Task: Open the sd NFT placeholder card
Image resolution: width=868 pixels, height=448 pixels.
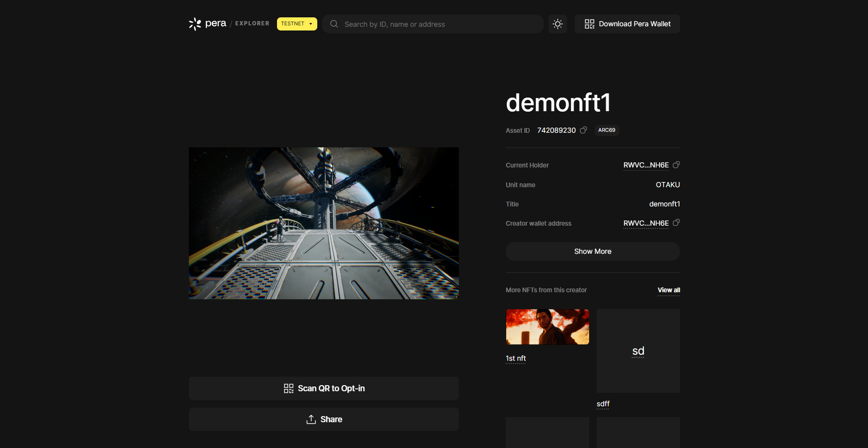Action: tap(638, 351)
